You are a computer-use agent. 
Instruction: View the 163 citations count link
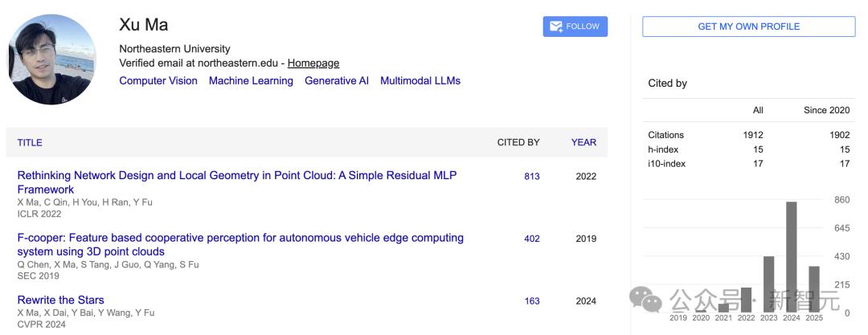pyautogui.click(x=532, y=301)
